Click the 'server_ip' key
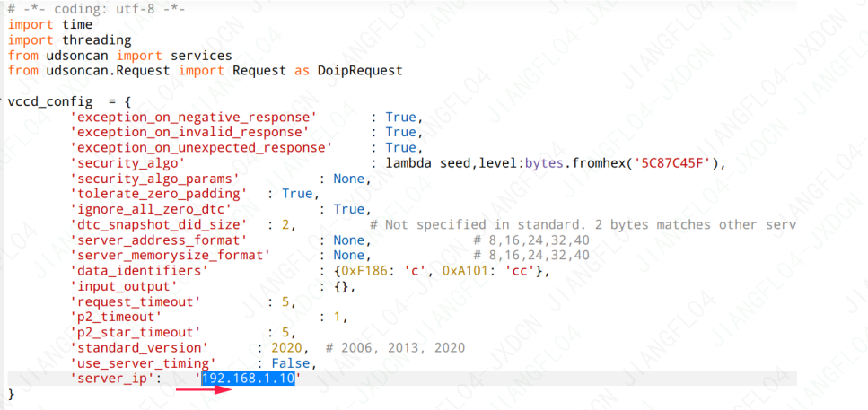 pyautogui.click(x=114, y=379)
